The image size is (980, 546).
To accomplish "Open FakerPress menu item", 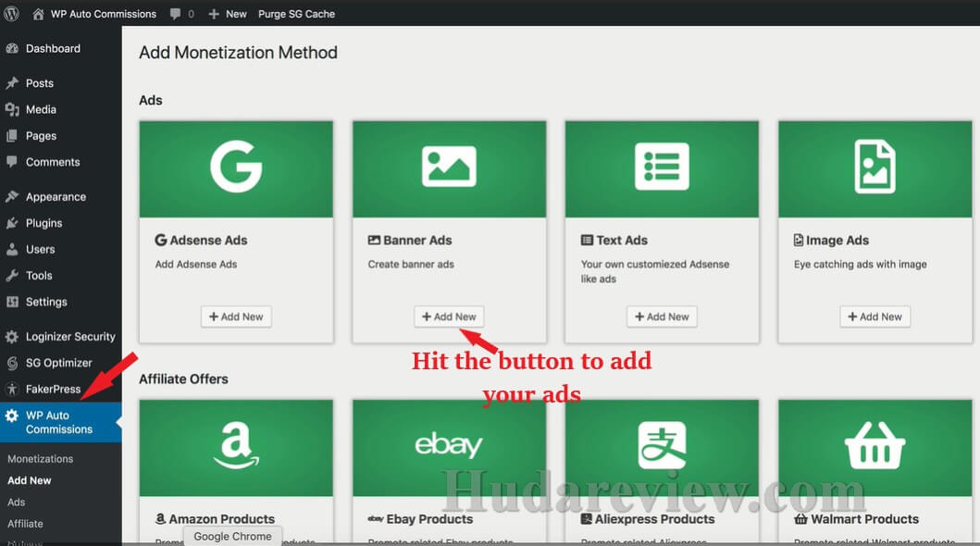I will click(x=61, y=390).
